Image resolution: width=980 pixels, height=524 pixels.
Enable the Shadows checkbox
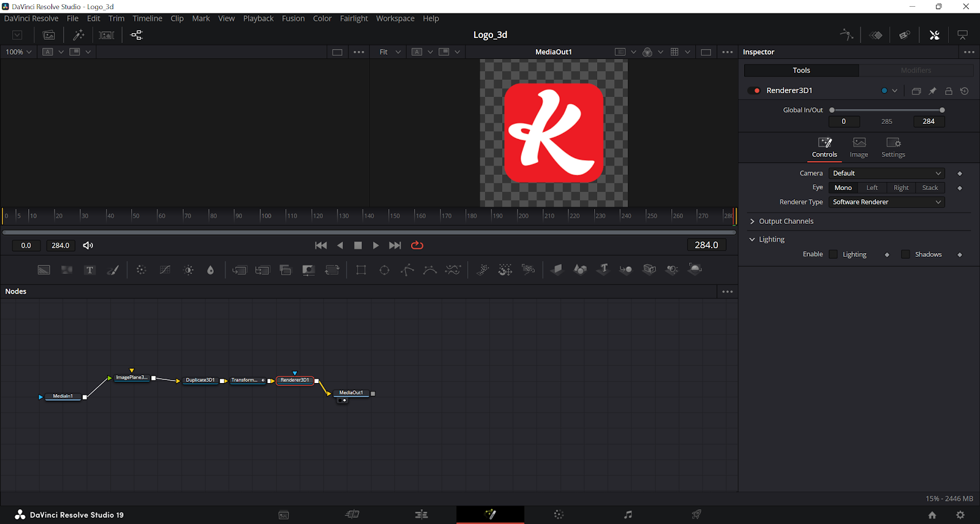pos(905,254)
